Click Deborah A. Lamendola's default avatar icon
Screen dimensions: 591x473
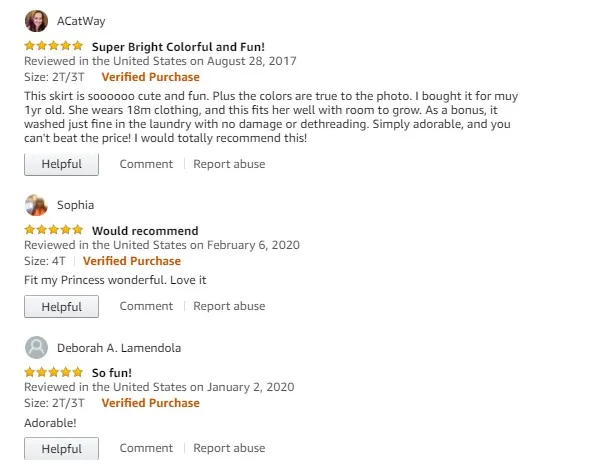coord(36,347)
